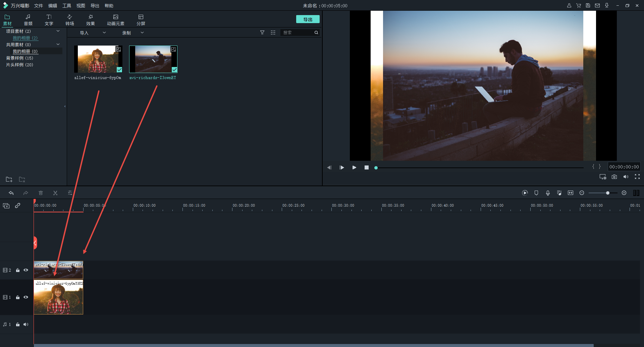644x347 pixels.
Task: Click the delete trash icon in timeline toolbar
Action: [41, 193]
